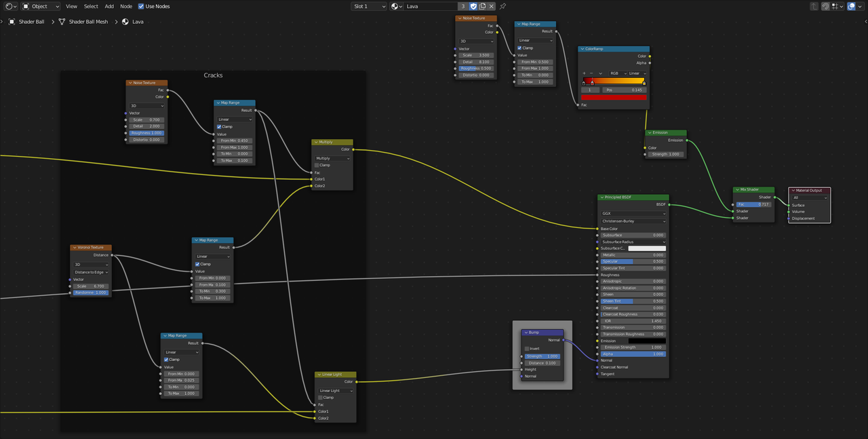Click Shader Ball in the breadcrumb
Image resolution: width=868 pixels, height=439 pixels.
click(x=31, y=22)
